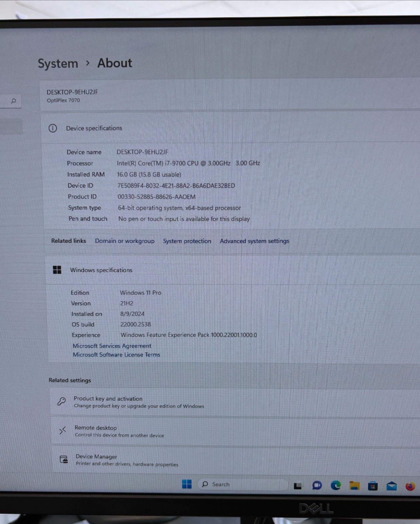Click the Experience pack value text
The height and width of the screenshot is (524, 420).
(x=189, y=335)
